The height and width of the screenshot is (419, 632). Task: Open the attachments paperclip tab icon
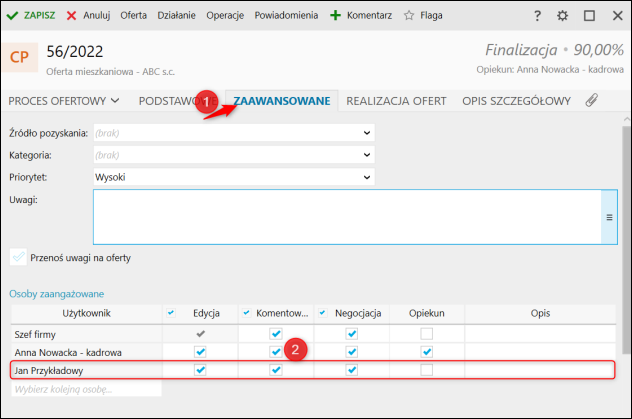coord(591,100)
